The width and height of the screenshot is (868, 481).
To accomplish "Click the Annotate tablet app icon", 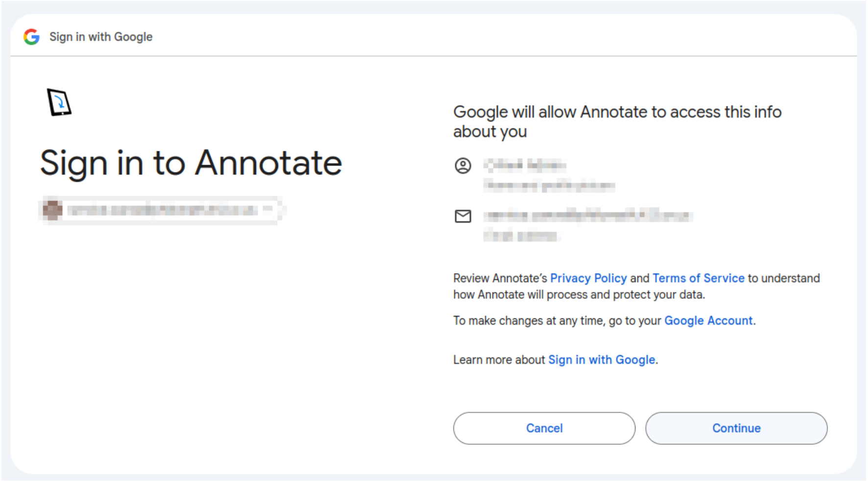I will point(59,102).
